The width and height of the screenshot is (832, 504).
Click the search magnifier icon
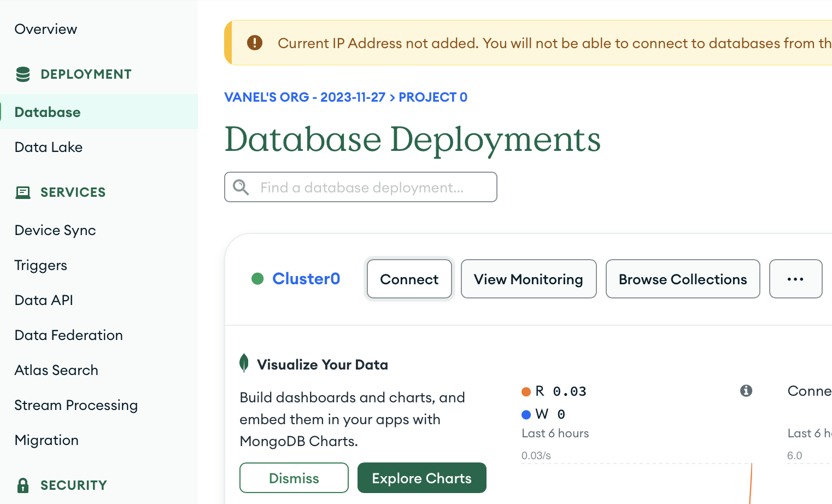pos(241,187)
